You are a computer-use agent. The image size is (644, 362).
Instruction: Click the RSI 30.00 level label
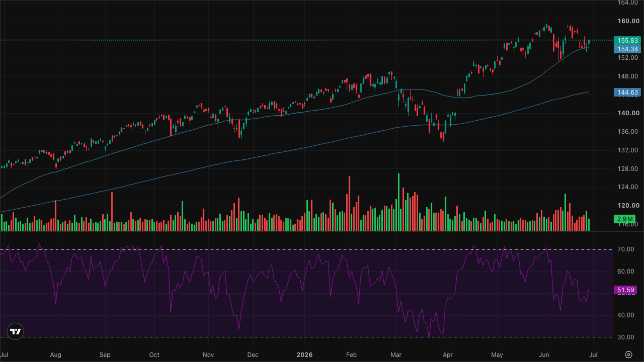pos(626,337)
